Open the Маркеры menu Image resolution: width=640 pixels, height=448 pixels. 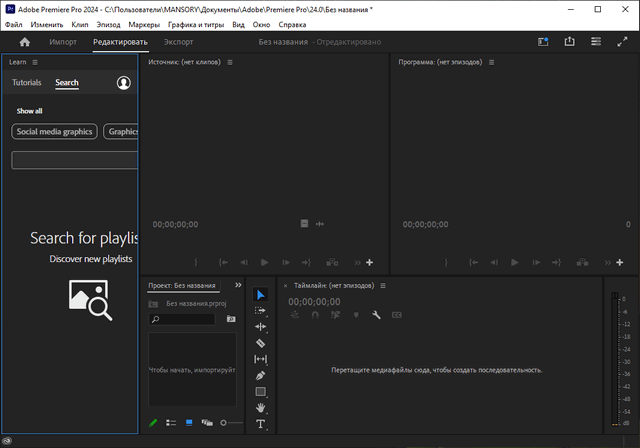(x=144, y=24)
